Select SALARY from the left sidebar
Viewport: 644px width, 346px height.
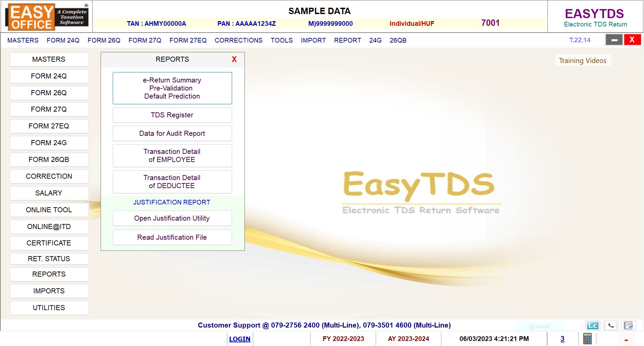(49, 193)
